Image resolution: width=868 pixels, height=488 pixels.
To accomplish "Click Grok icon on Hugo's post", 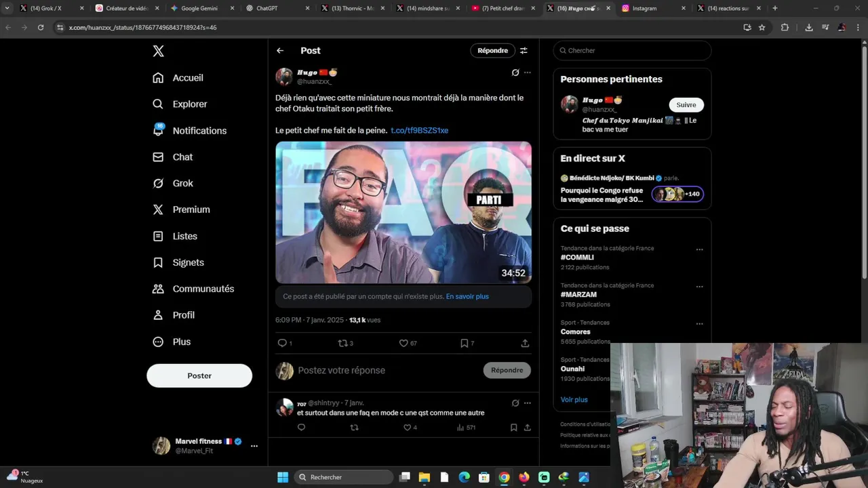I will tap(515, 73).
